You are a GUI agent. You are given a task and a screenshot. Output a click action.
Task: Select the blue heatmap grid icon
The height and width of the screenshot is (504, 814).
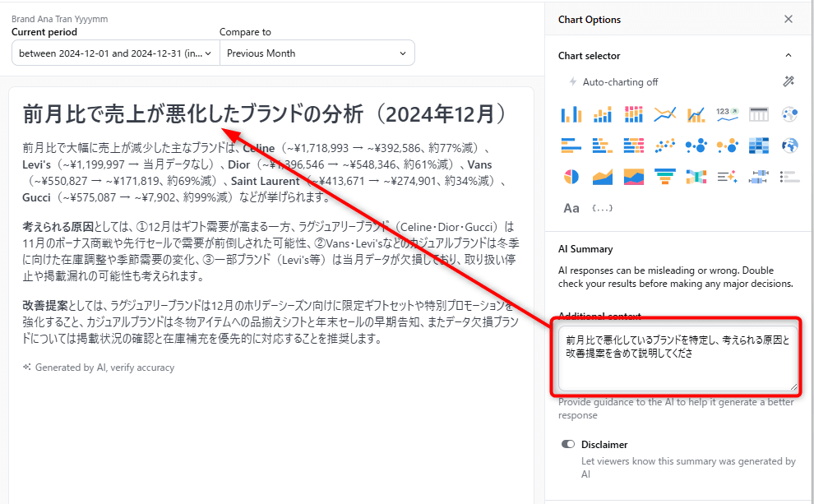tap(758, 146)
